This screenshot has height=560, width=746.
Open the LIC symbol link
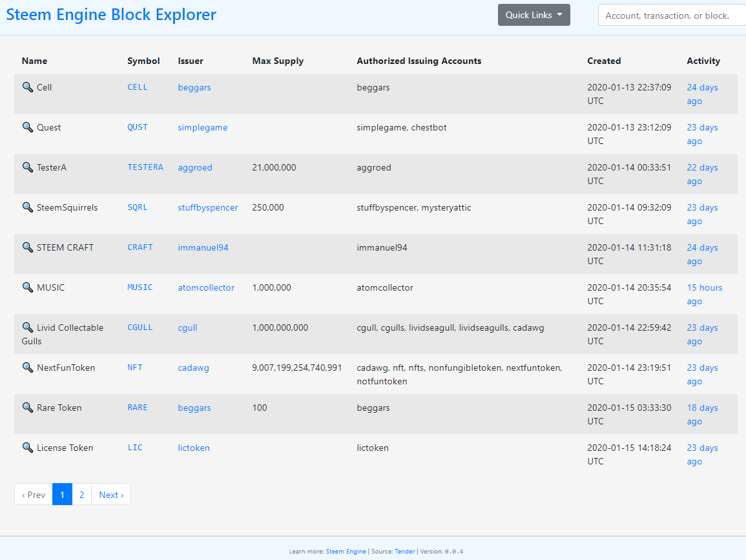[135, 447]
